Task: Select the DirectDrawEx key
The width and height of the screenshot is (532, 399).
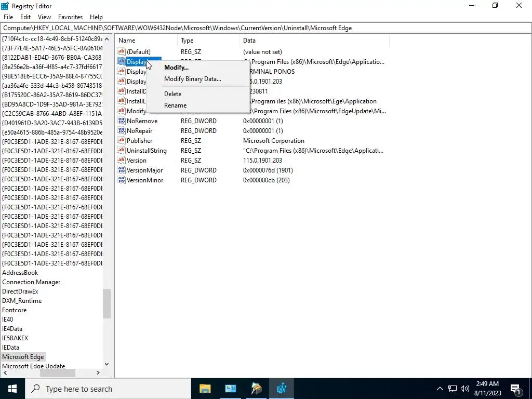Action: [20, 291]
